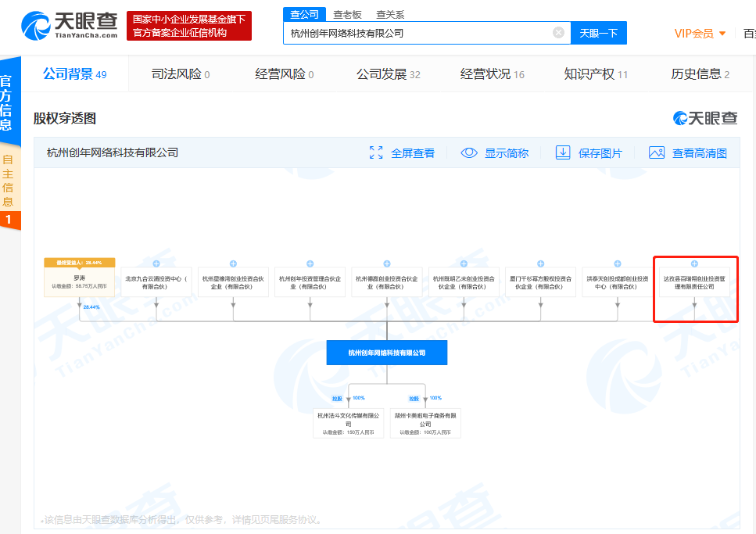Toggle 显示简称 with the eye icon

(469, 153)
